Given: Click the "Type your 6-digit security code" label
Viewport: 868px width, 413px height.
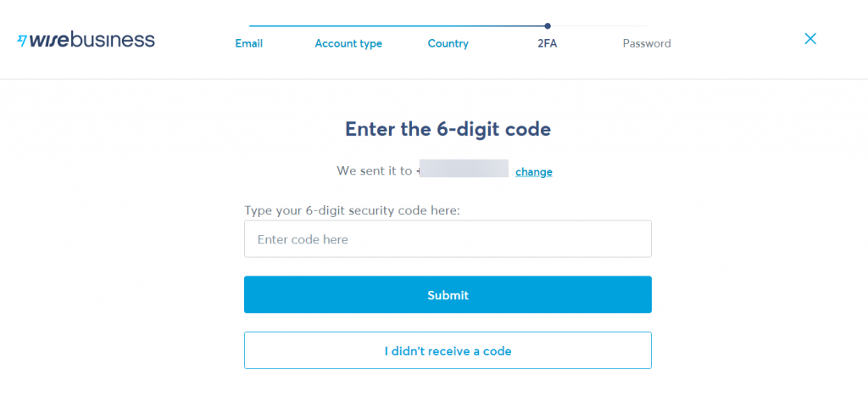Looking at the screenshot, I should click(x=352, y=210).
